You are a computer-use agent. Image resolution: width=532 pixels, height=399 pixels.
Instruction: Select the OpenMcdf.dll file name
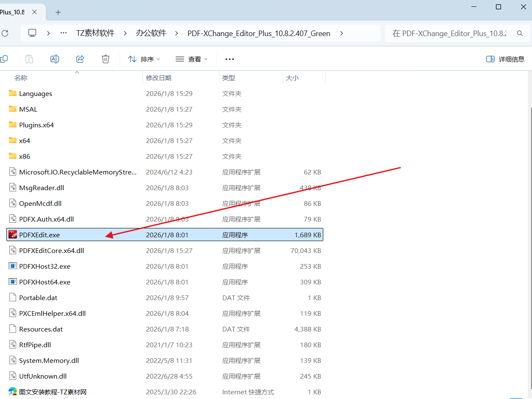(40, 203)
